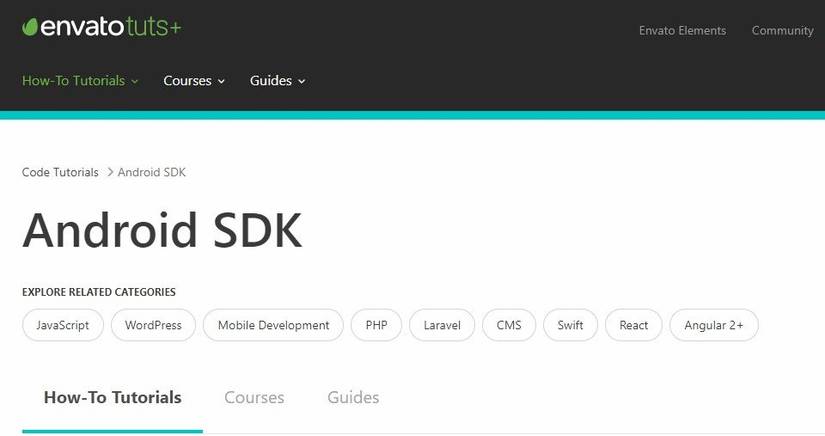
Task: Click the Envato Tuts+ logo
Action: 102,27
